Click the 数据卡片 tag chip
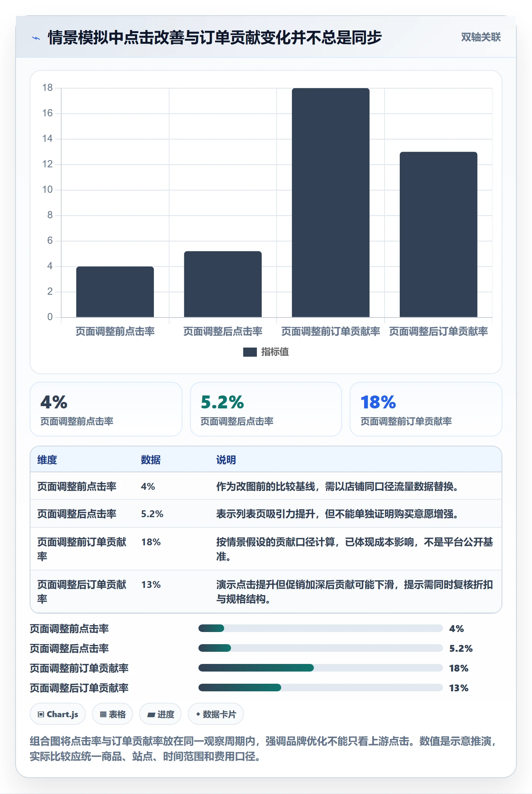The image size is (532, 794). 216,714
